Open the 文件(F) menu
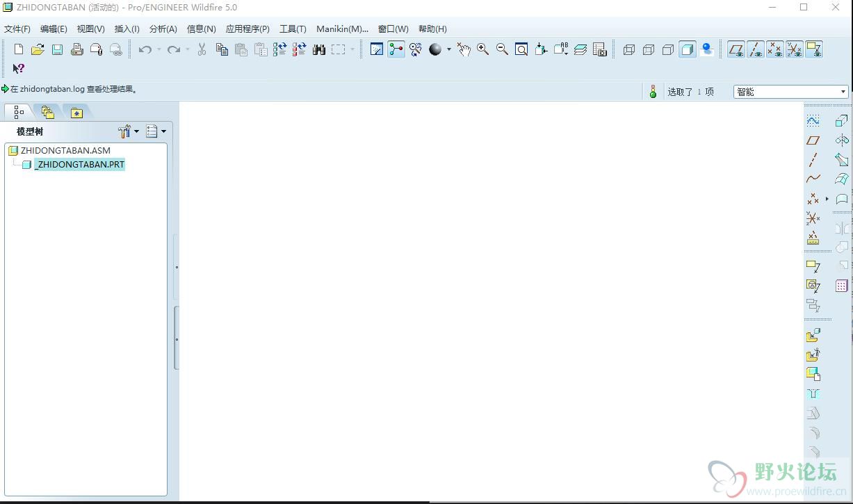 click(x=17, y=29)
